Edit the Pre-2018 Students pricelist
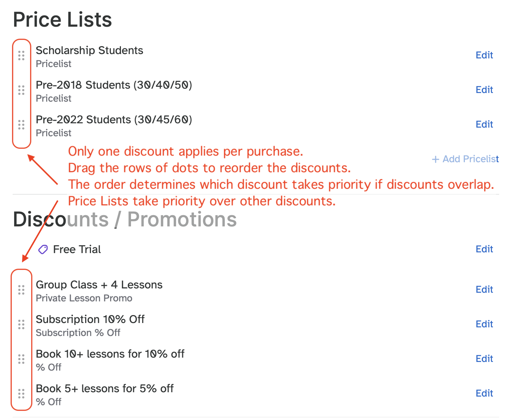The width and height of the screenshot is (519, 420). pyautogui.click(x=484, y=89)
